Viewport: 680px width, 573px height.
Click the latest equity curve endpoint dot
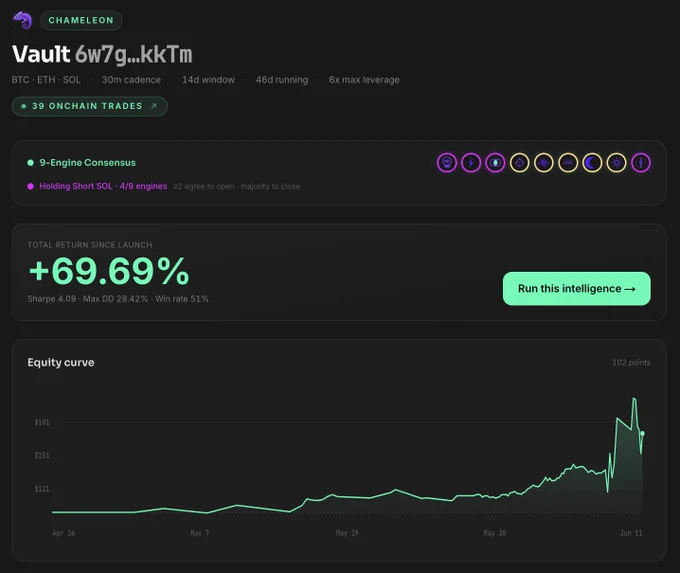642,433
